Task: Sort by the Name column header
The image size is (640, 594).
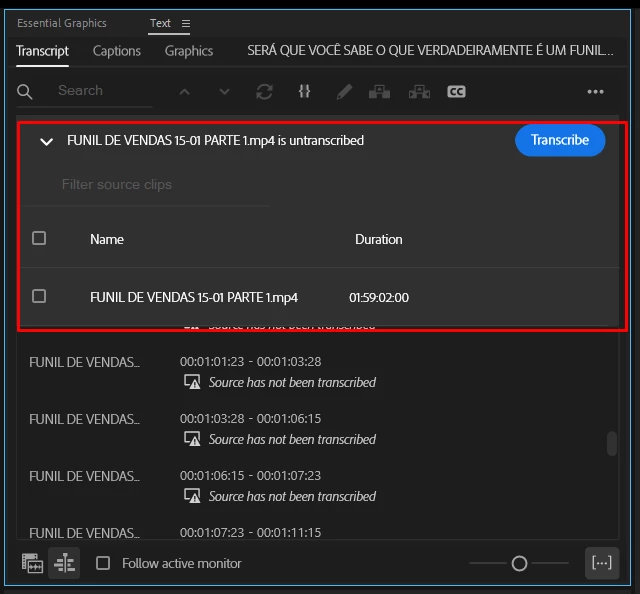Action: pyautogui.click(x=107, y=239)
